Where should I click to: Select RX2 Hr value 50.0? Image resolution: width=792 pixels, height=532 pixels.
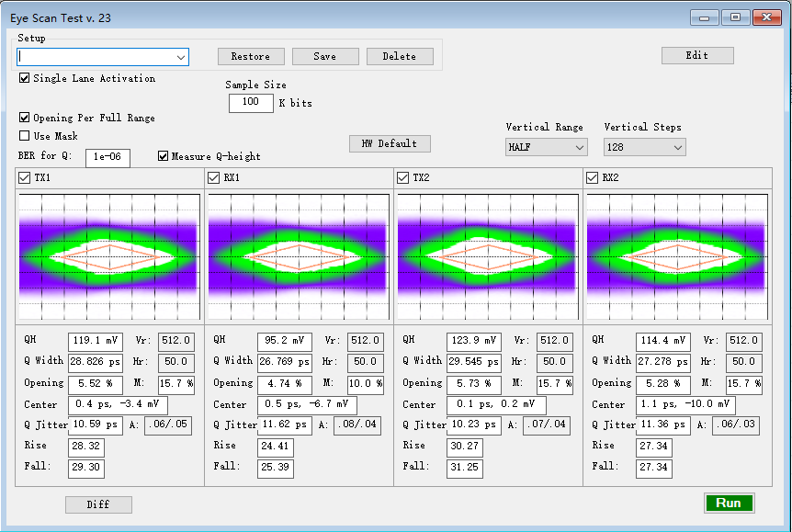pyautogui.click(x=744, y=363)
